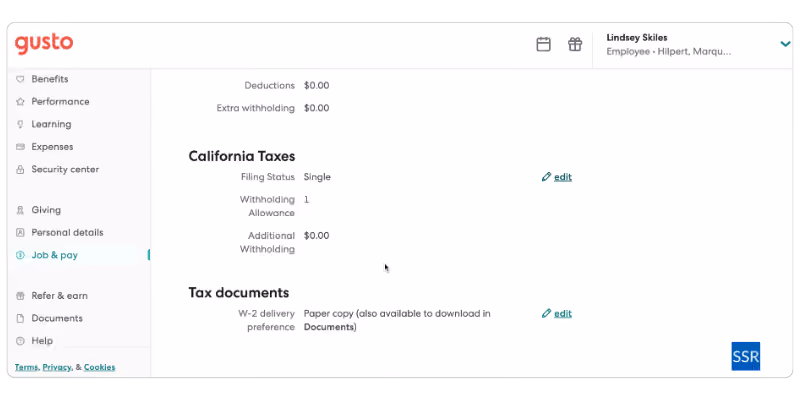800x400 pixels.
Task: Open the Learning sidebar item
Action: 51,124
